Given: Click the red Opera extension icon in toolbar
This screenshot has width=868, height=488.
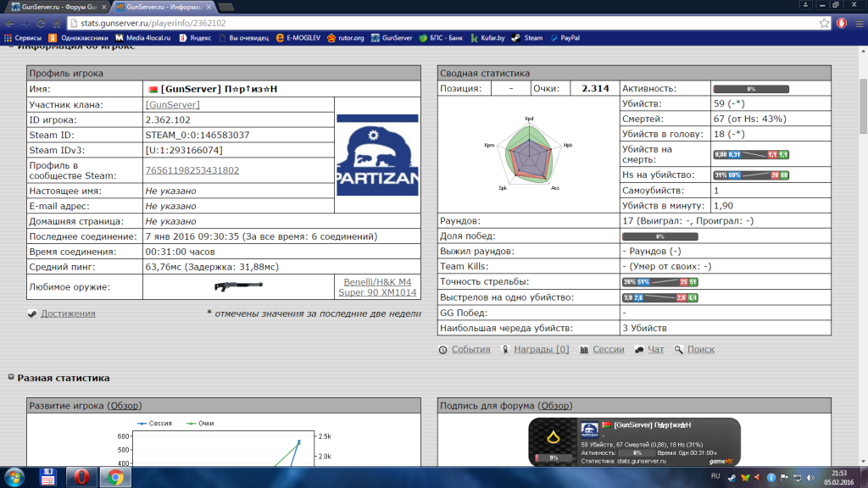Looking at the screenshot, I should (x=842, y=24).
